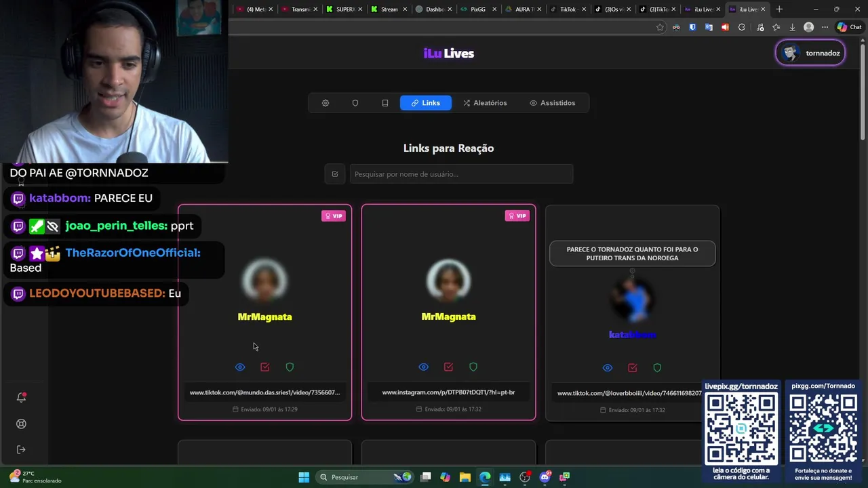Click the comment bubble above katabbom card
The width and height of the screenshot is (868, 488).
point(632,253)
